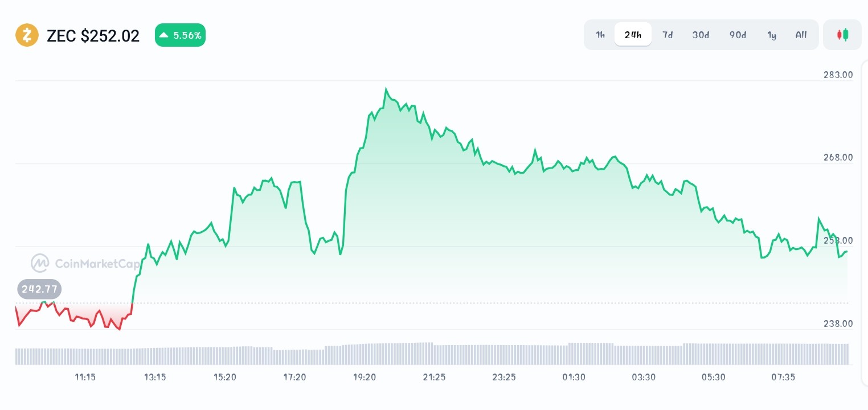Switch to the 7d timeframe
Screen dimensions: 868x410
668,35
